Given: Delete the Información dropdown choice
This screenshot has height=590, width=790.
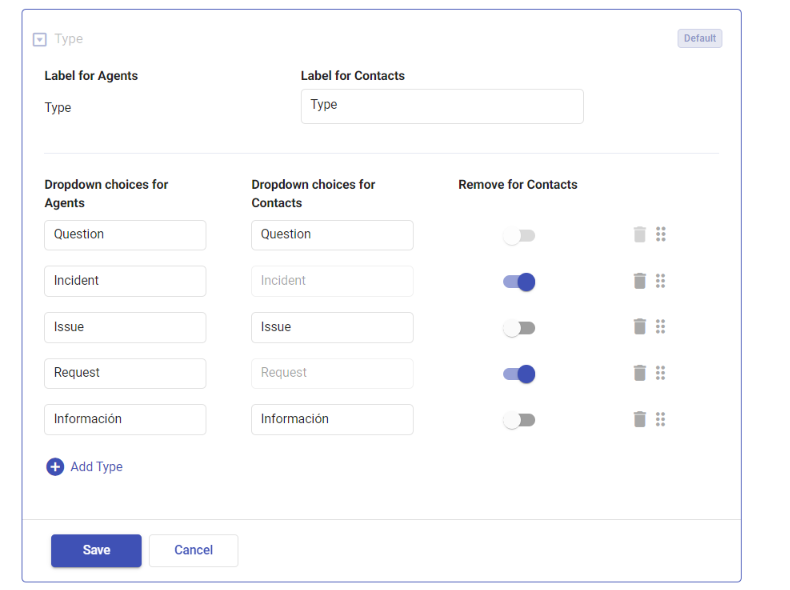Looking at the screenshot, I should tap(639, 419).
